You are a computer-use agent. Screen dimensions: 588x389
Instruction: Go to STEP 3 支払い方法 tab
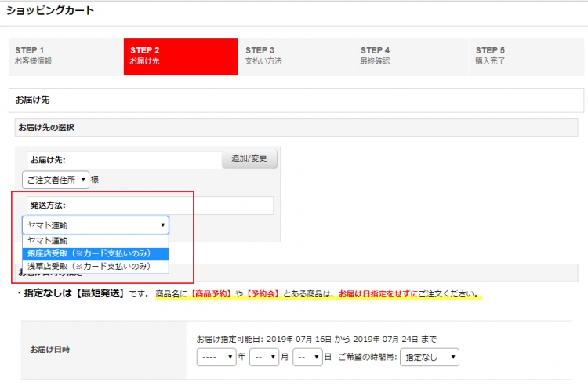pyautogui.click(x=296, y=57)
